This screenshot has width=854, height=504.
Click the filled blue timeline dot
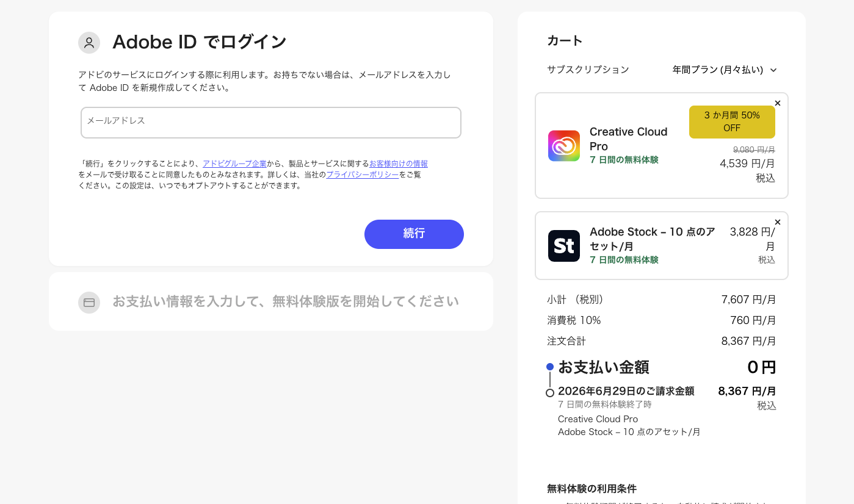point(550,367)
